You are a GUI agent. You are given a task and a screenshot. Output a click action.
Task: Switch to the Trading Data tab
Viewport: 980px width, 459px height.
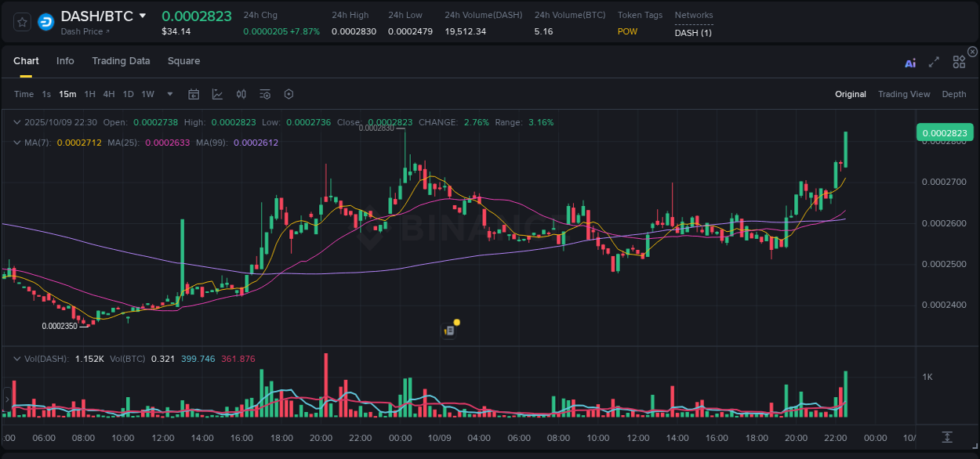121,61
